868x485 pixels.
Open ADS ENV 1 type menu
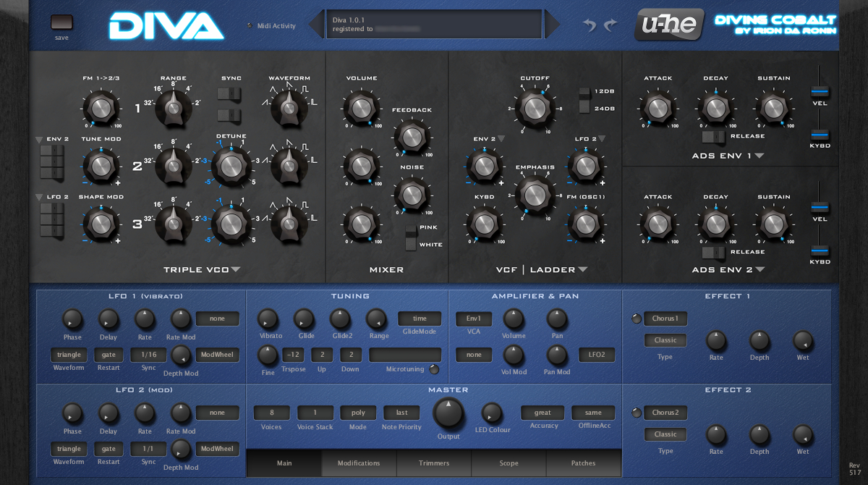tap(728, 156)
